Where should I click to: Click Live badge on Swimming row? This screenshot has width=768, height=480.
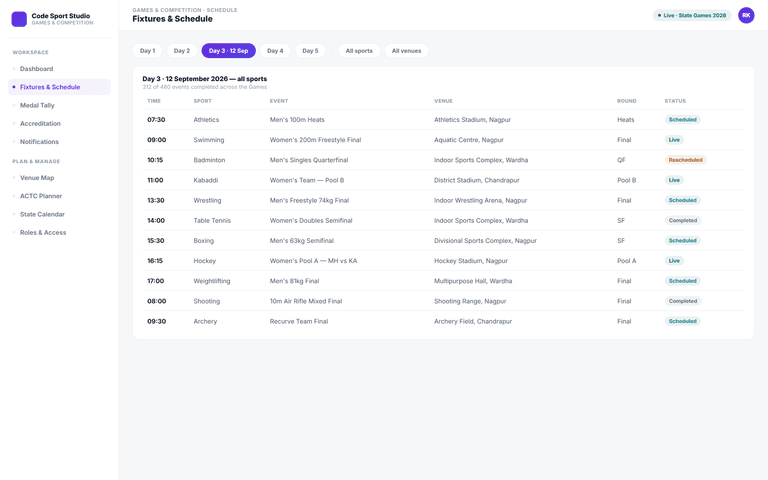click(674, 140)
